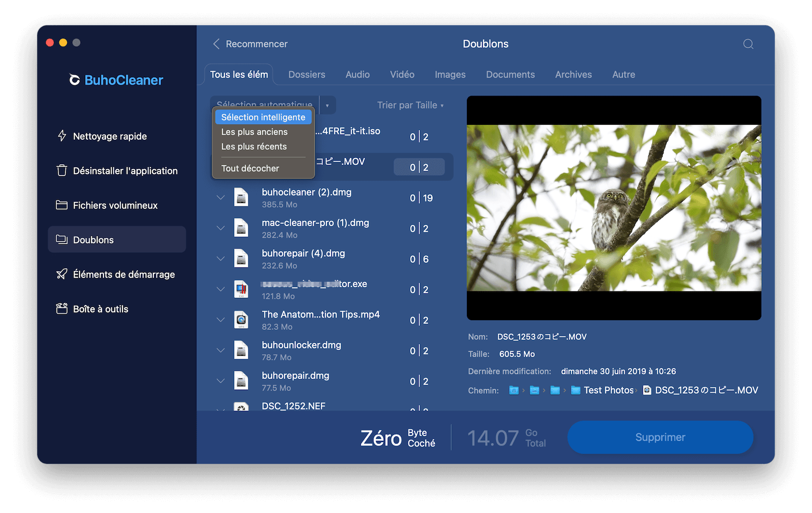The image size is (812, 513).
Task: Choose Les plus anciens option
Action: point(254,132)
